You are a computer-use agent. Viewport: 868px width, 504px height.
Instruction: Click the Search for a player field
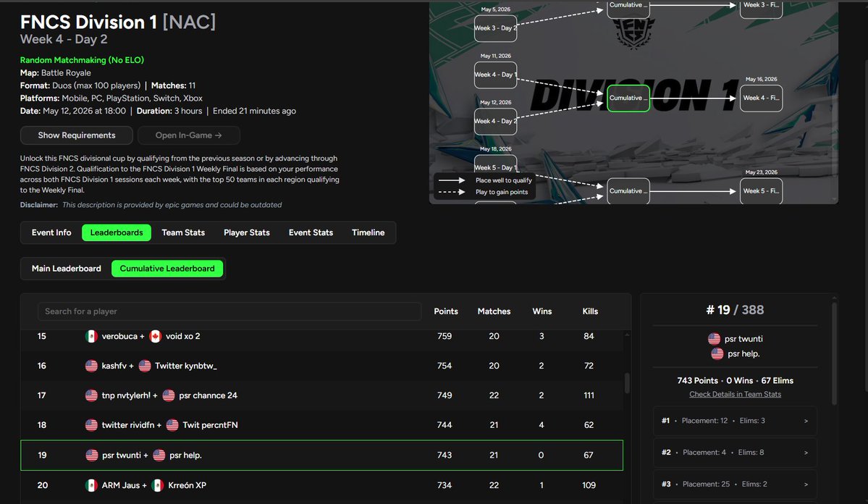[229, 311]
